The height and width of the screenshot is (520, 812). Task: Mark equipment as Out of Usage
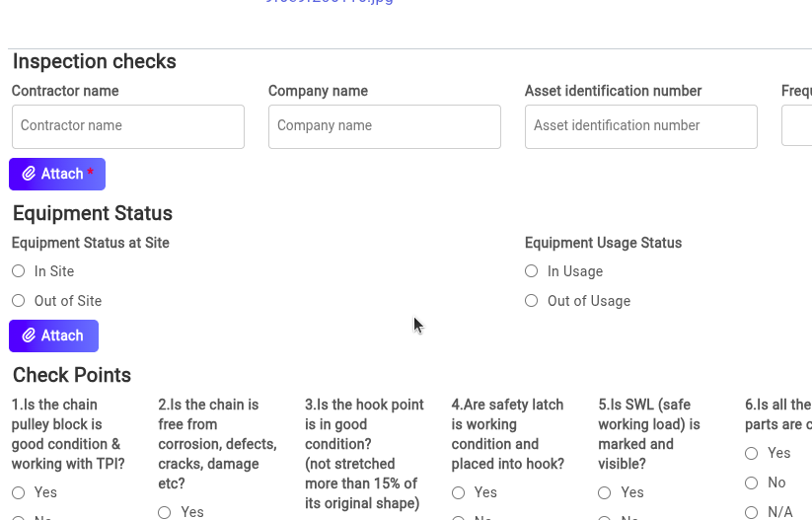(x=532, y=301)
